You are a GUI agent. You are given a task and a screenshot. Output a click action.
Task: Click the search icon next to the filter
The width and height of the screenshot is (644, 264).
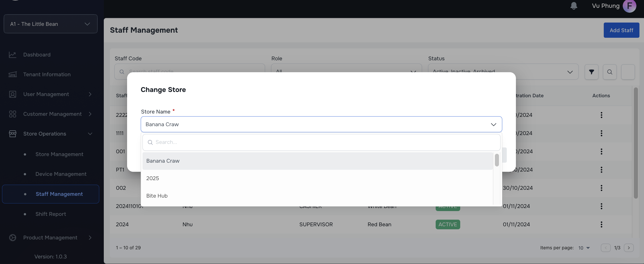pos(610,72)
